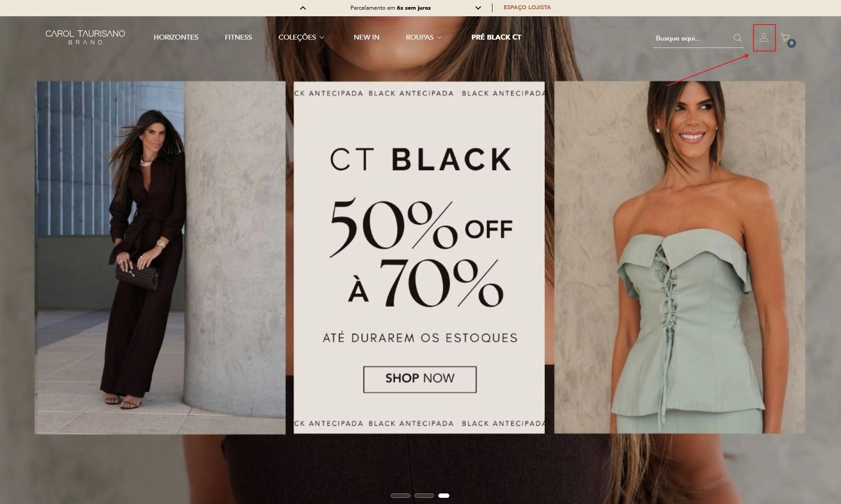Select the first carousel slide indicator
841x504 pixels.
tap(400, 496)
